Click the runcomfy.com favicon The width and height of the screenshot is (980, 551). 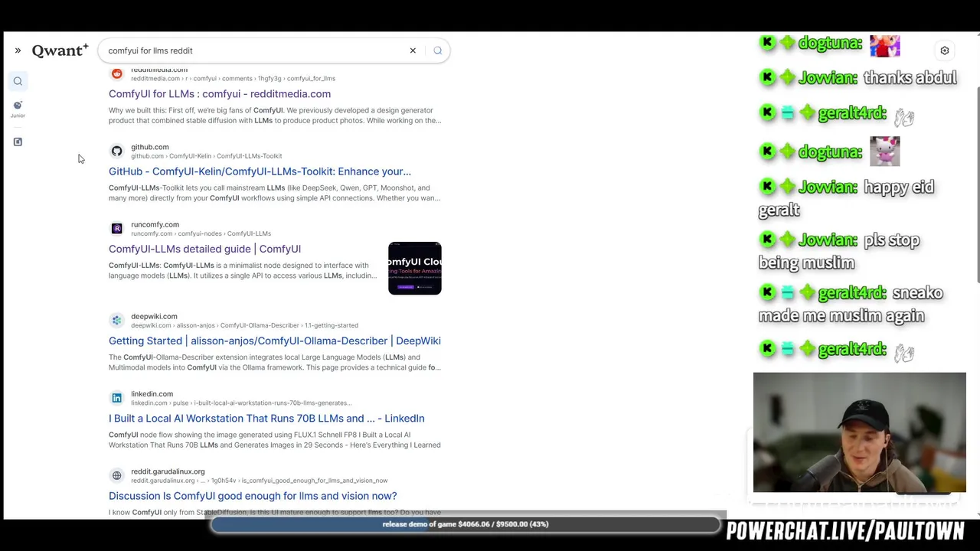click(x=116, y=229)
